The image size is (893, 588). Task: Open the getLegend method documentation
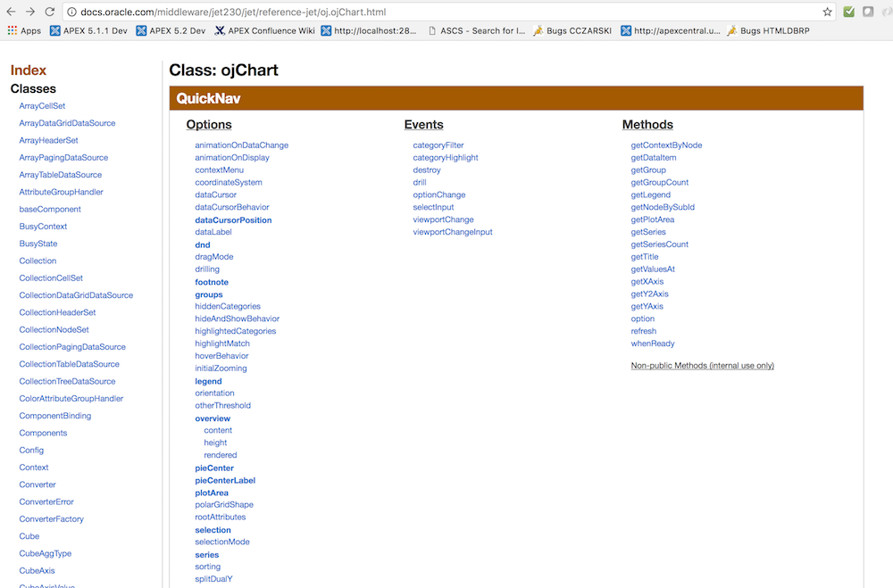tap(651, 195)
